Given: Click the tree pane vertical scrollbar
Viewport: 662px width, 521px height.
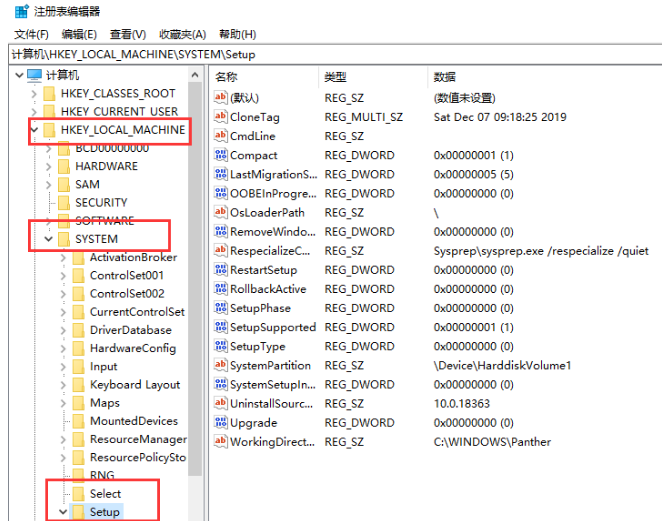Looking at the screenshot, I should [x=196, y=300].
